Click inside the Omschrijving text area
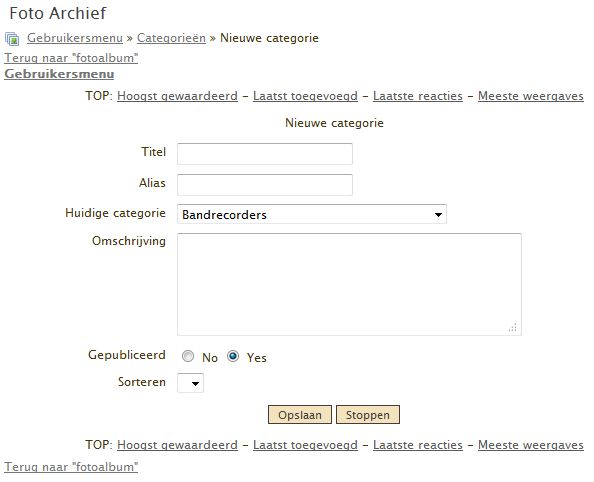 pyautogui.click(x=349, y=285)
